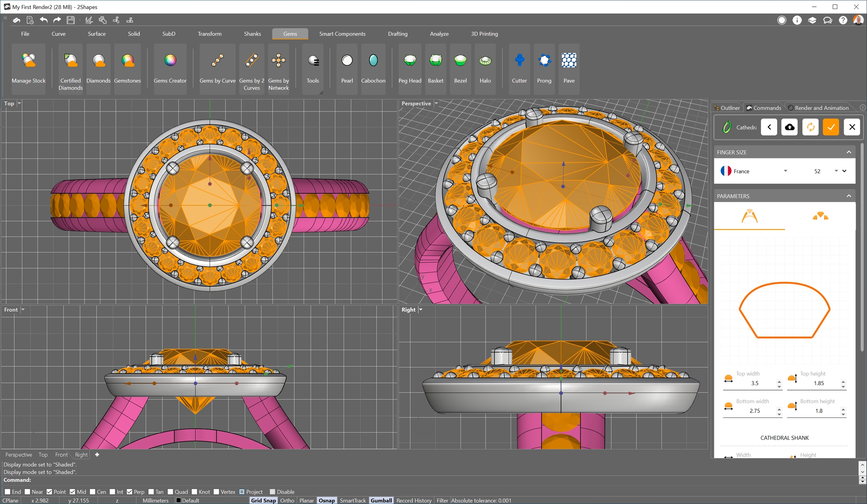Open the France country dropdown
This screenshot has height=504, width=867.
coord(785,171)
